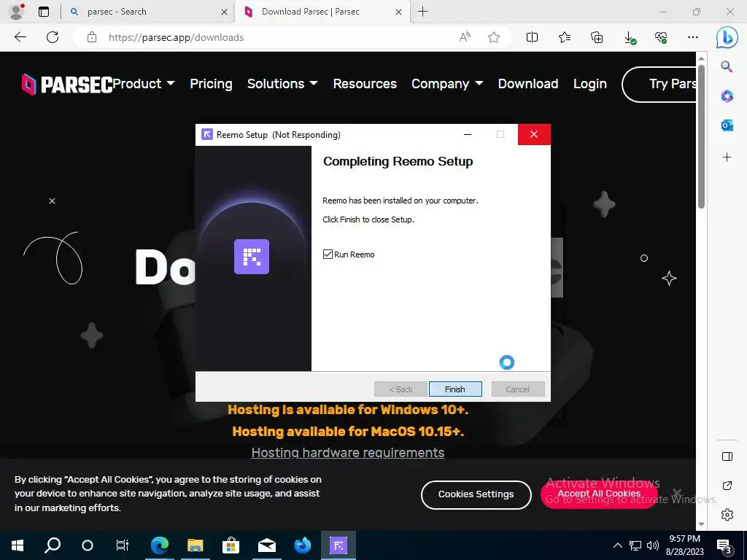Click the Try Parsec button
Viewport: 747px width, 560px height.
point(659,85)
